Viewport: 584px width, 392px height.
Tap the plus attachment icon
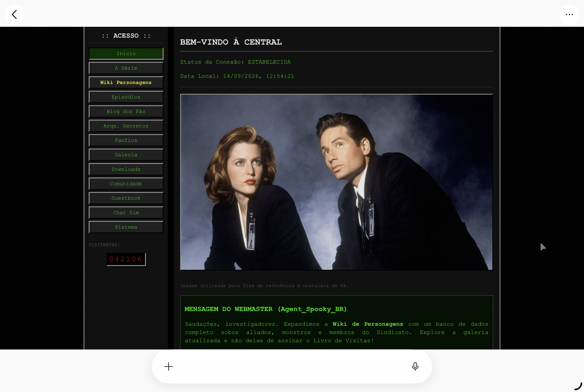(169, 366)
